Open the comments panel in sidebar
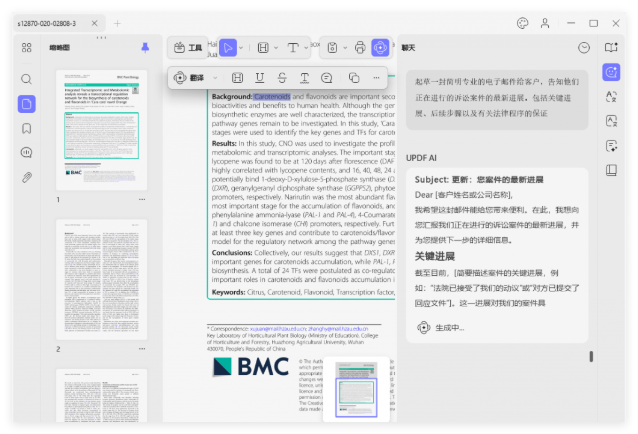This screenshot has width=638, height=434. 26,153
